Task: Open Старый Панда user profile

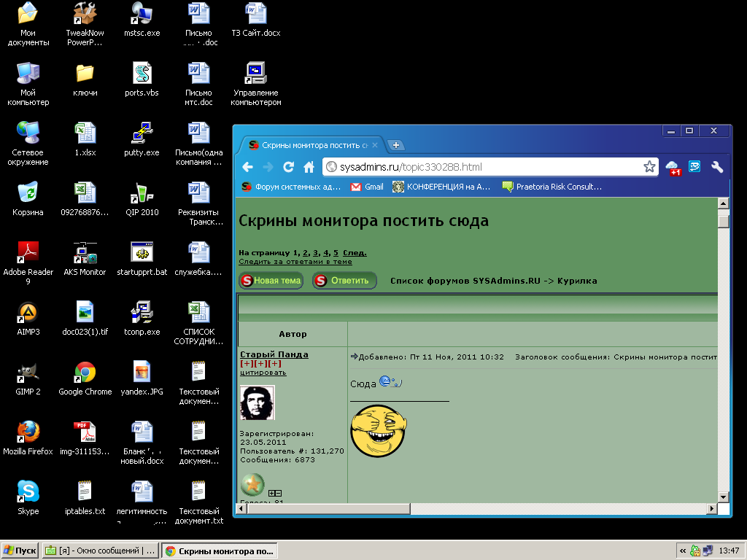Action: point(274,354)
